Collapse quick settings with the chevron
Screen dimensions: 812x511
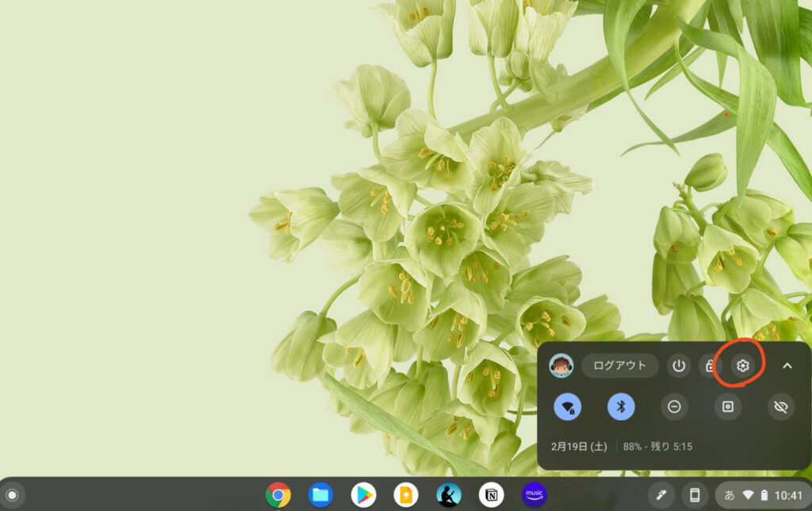pos(787,366)
